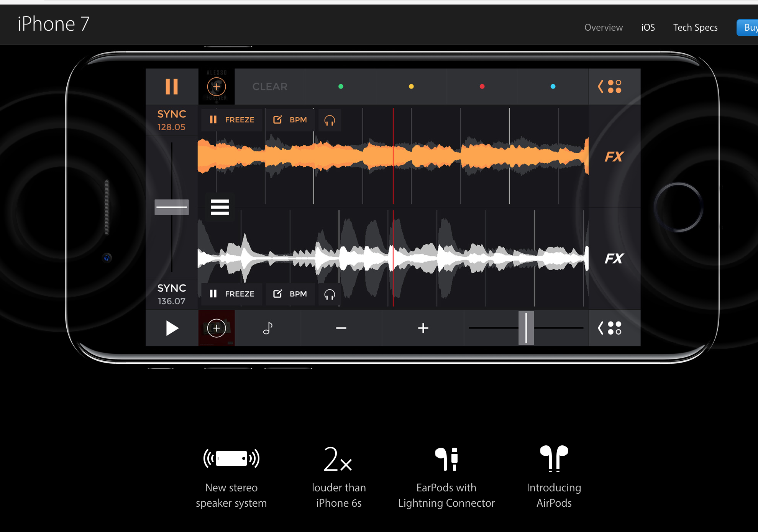This screenshot has width=758, height=532.
Task: Open the hamburger menu between decks
Action: [x=220, y=207]
